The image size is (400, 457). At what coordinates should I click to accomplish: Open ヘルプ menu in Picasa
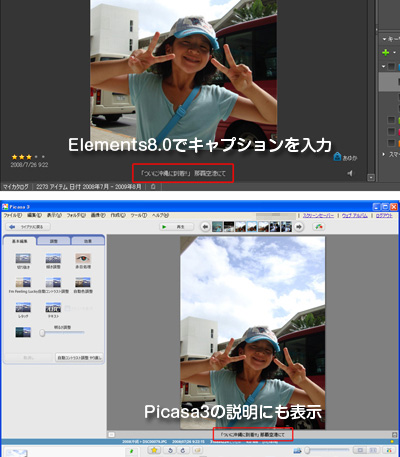click(160, 215)
